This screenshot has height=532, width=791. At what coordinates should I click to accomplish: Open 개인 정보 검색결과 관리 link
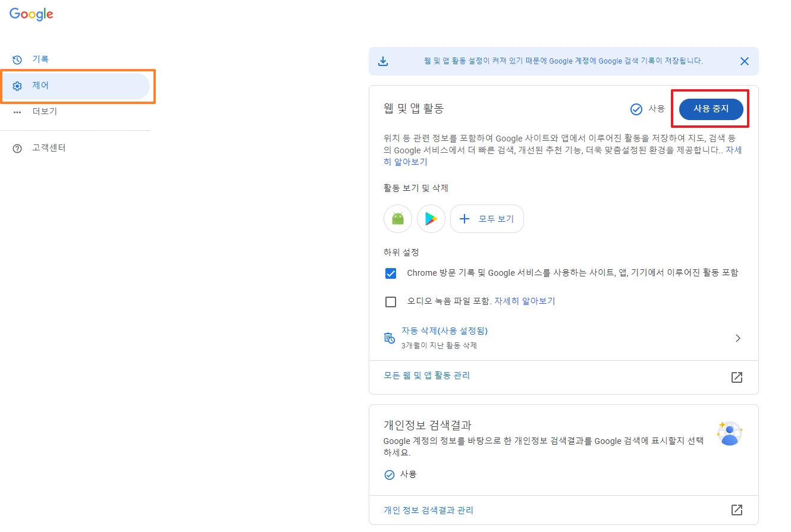point(429,511)
